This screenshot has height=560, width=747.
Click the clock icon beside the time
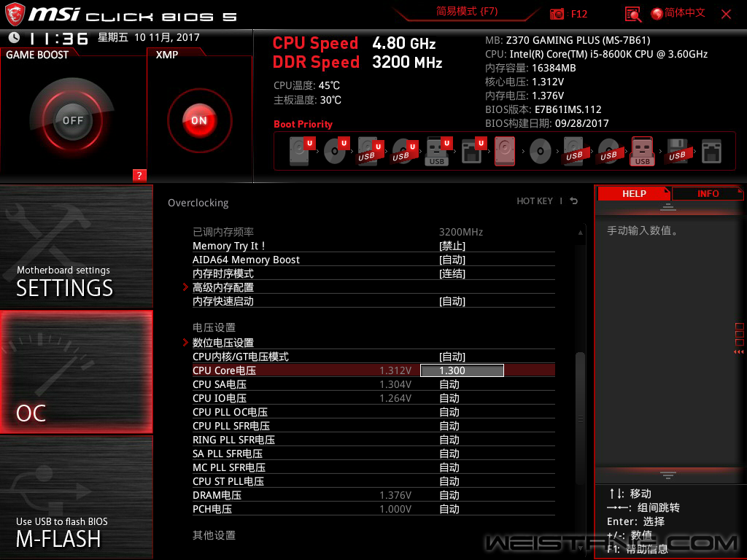(x=15, y=38)
